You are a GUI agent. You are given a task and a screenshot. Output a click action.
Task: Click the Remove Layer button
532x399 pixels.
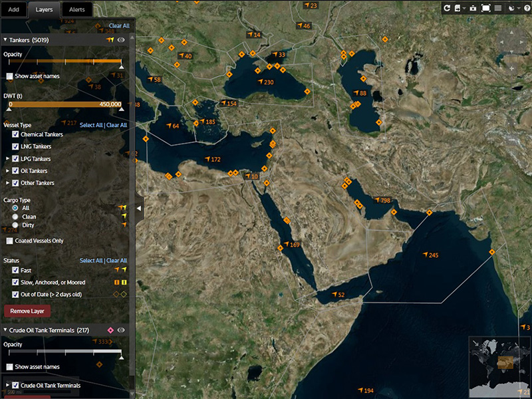[x=27, y=311]
